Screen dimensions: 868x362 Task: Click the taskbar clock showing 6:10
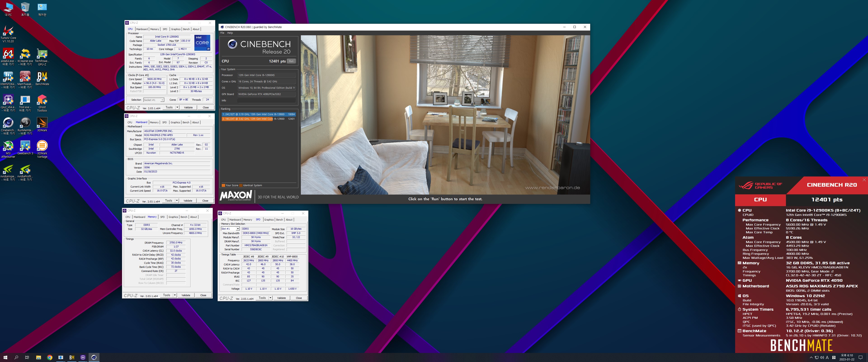click(847, 357)
